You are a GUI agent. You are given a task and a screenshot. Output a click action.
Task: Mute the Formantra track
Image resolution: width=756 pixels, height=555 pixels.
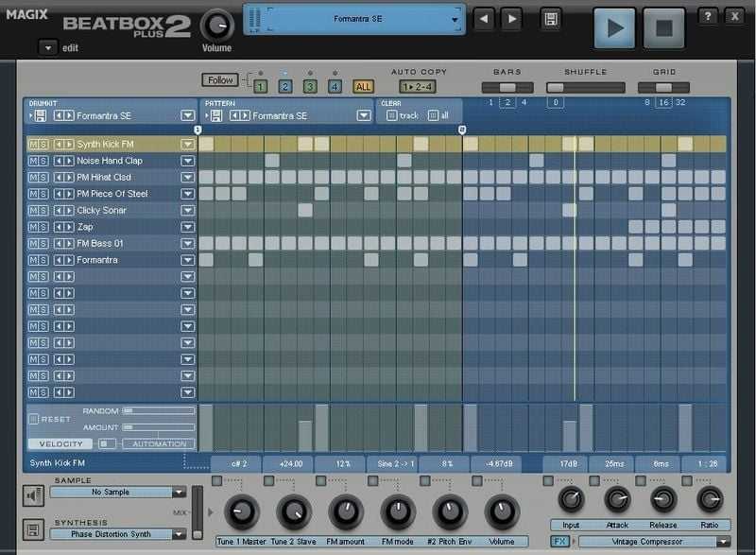[33, 260]
